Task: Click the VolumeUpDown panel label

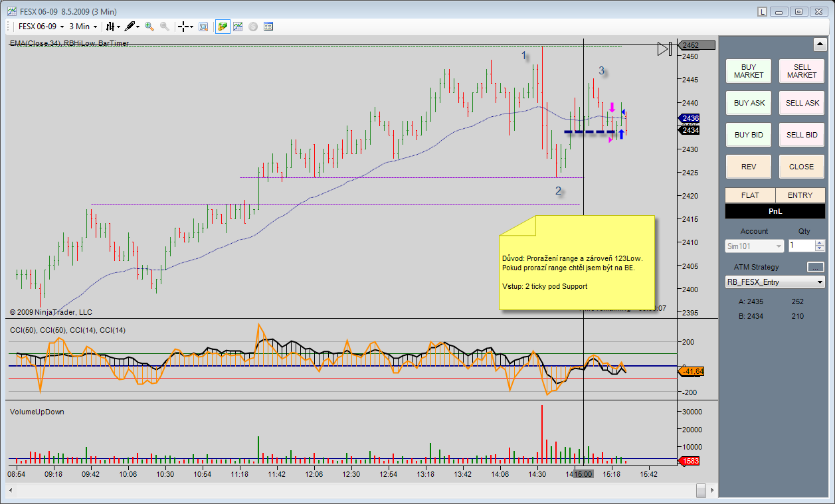Action: [x=37, y=412]
